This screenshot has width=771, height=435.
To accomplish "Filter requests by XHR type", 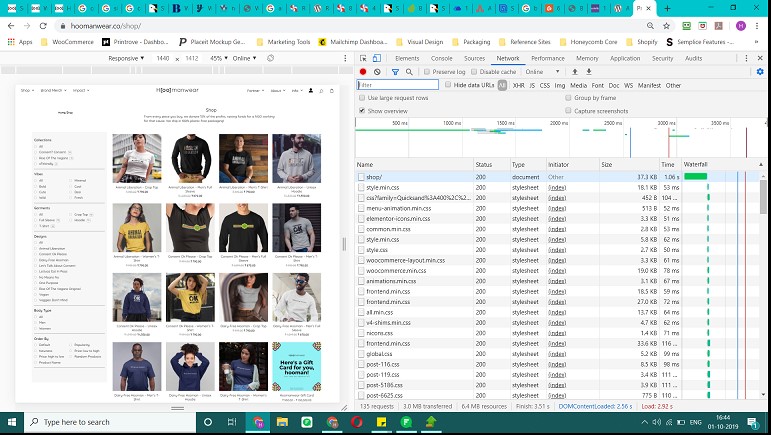I will pyautogui.click(x=518, y=85).
